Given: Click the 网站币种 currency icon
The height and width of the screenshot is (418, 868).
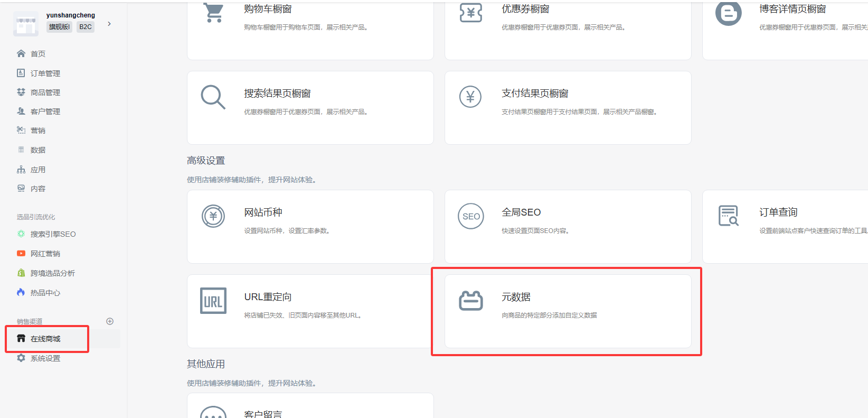Looking at the screenshot, I should coord(213,216).
